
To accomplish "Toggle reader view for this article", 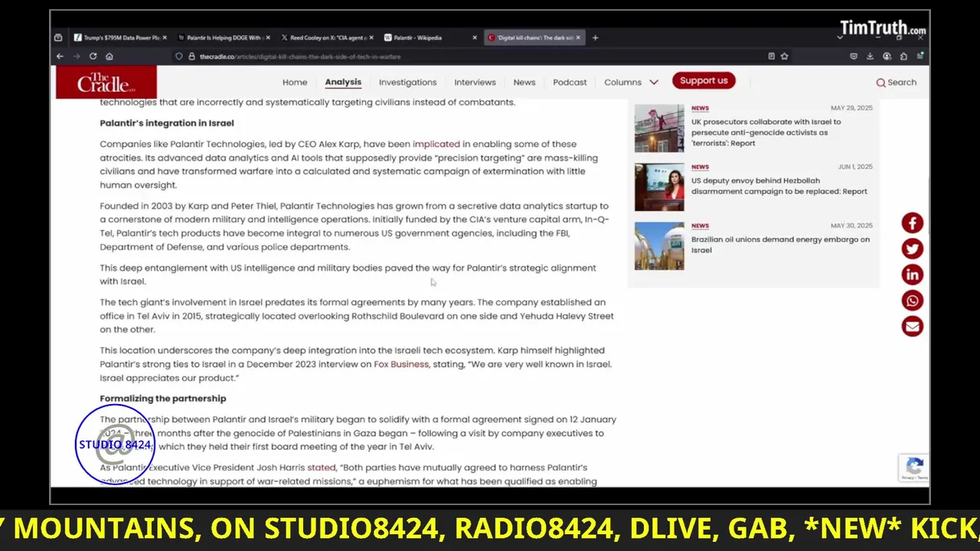I will point(771,56).
